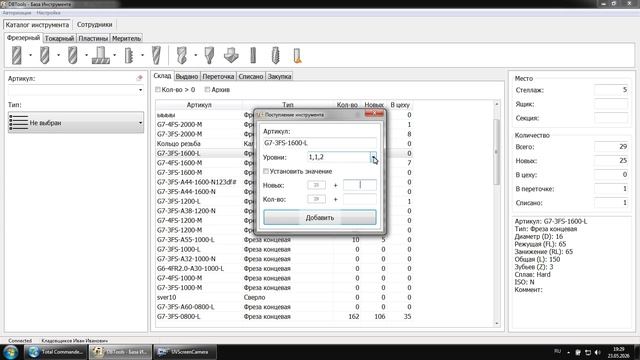
Task: Select the countersink tool icon
Action: (231, 55)
